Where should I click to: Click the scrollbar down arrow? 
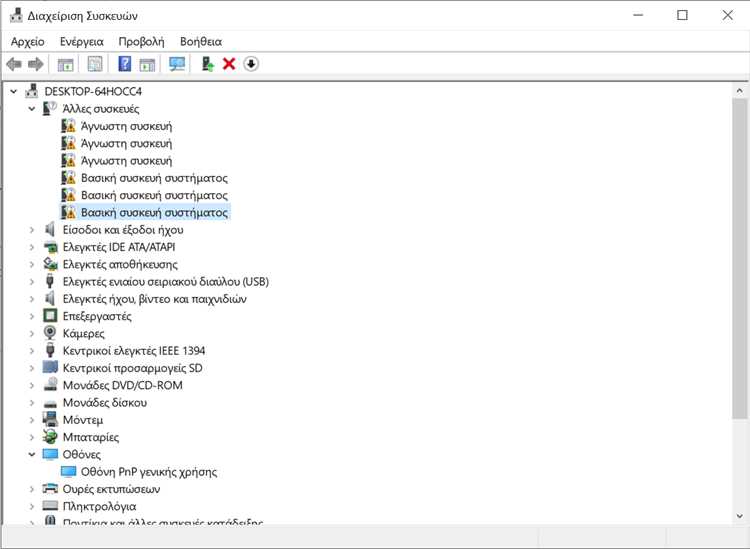coord(739,516)
